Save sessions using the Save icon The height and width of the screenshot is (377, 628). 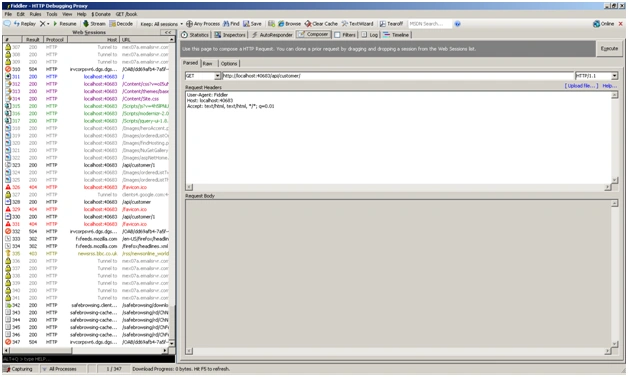click(252, 24)
